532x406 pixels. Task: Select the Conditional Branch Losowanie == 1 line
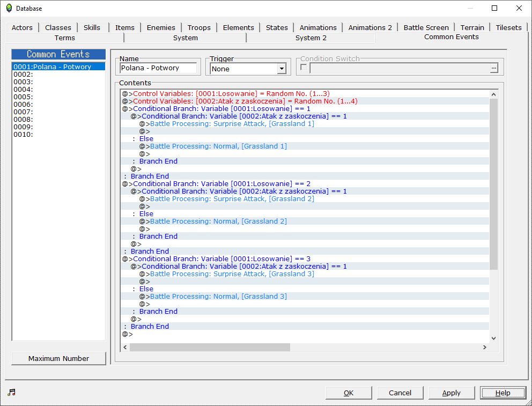305,108
